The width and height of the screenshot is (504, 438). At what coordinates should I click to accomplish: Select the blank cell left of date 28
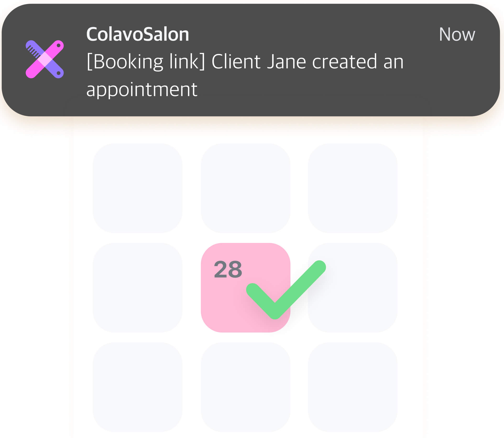pyautogui.click(x=137, y=287)
